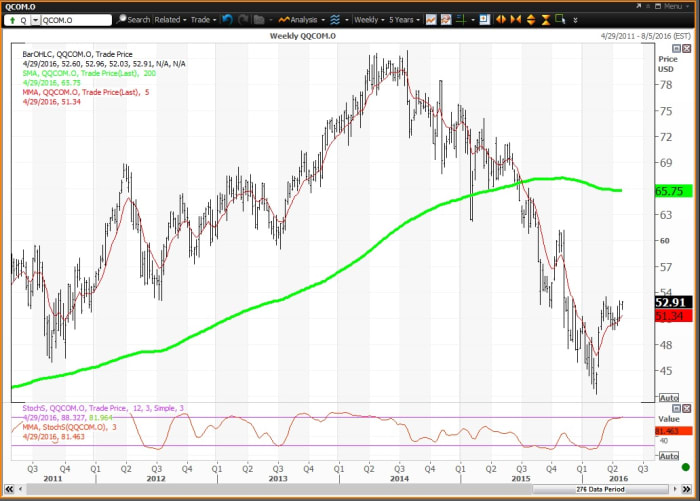Click the QCOM.O symbol input field

[75, 19]
